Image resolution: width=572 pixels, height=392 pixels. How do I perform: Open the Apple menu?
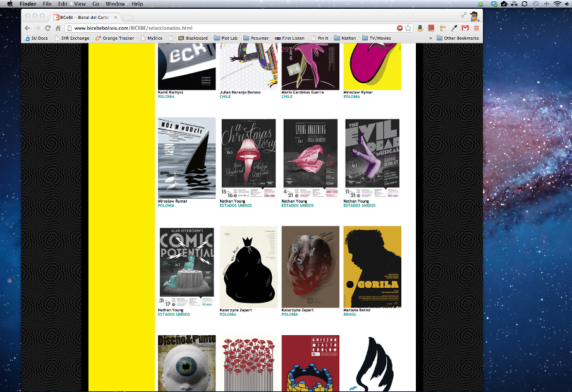[9, 3]
